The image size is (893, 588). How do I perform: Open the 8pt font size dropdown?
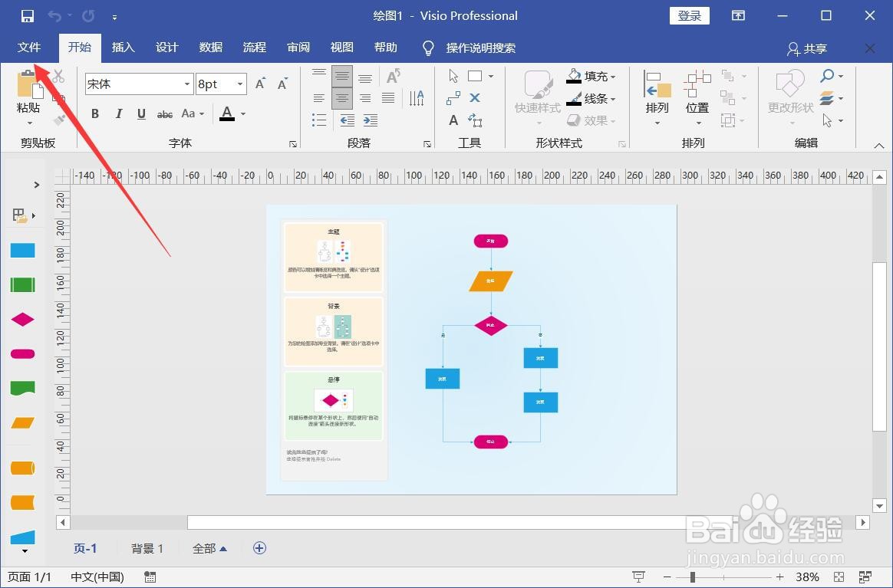click(x=240, y=84)
